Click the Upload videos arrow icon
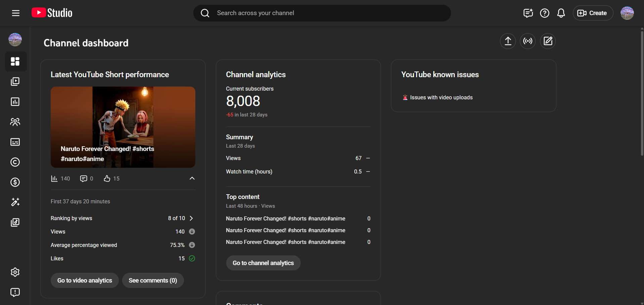Screen dimensions: 644x305 point(508,41)
